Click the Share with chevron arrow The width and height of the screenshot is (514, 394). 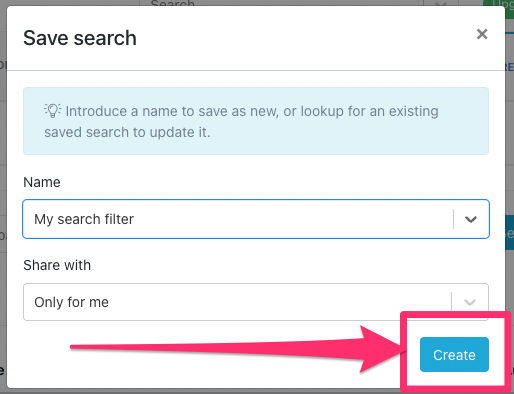470,302
